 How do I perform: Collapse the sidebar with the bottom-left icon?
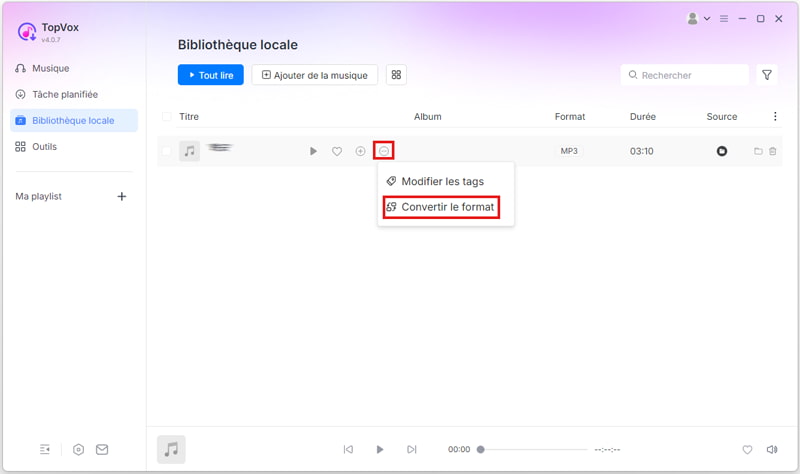click(x=45, y=450)
